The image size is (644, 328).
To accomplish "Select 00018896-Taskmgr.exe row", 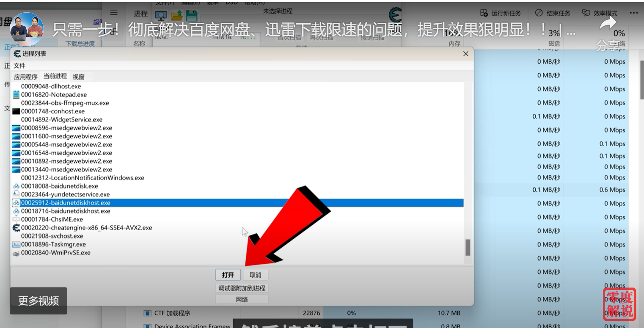I will point(237,244).
